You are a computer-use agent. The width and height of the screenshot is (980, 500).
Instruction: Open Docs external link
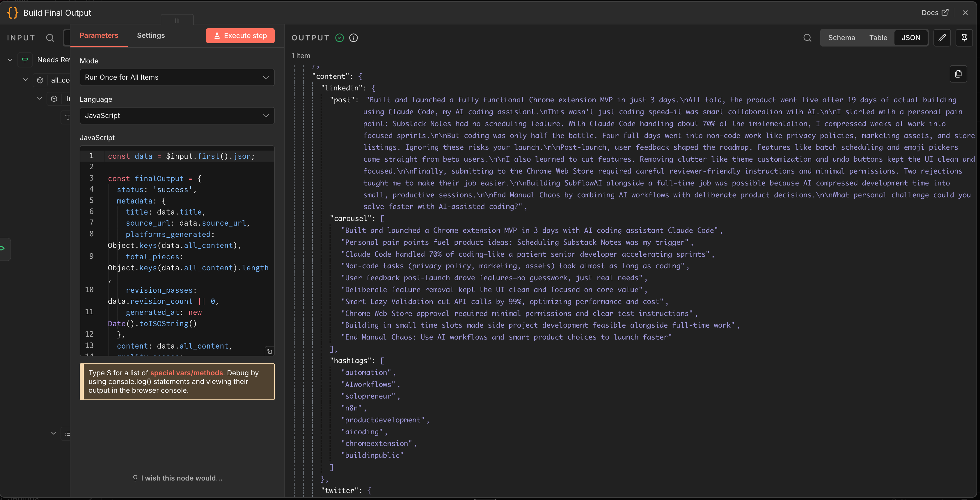935,12
